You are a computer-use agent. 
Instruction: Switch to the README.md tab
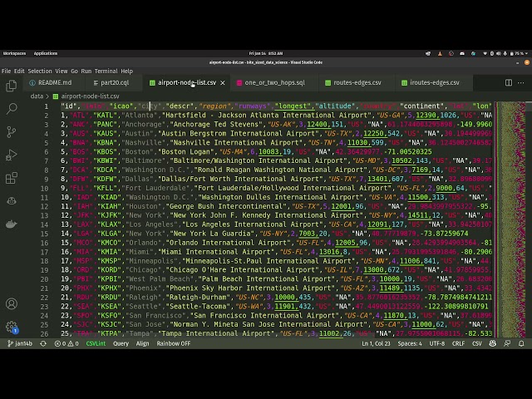pyautogui.click(x=55, y=83)
